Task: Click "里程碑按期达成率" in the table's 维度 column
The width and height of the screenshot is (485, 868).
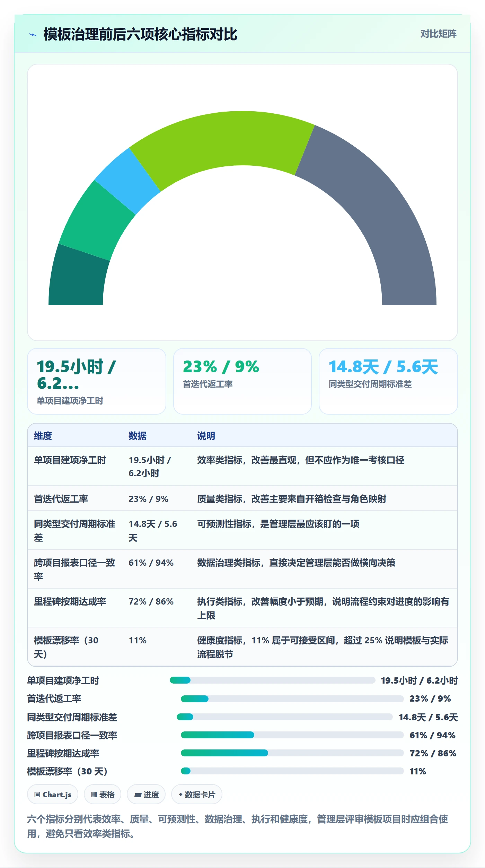Action: (x=70, y=601)
